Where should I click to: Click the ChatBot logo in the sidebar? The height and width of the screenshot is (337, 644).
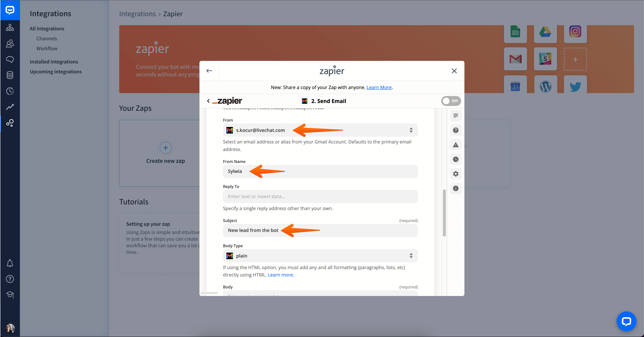coord(10,10)
